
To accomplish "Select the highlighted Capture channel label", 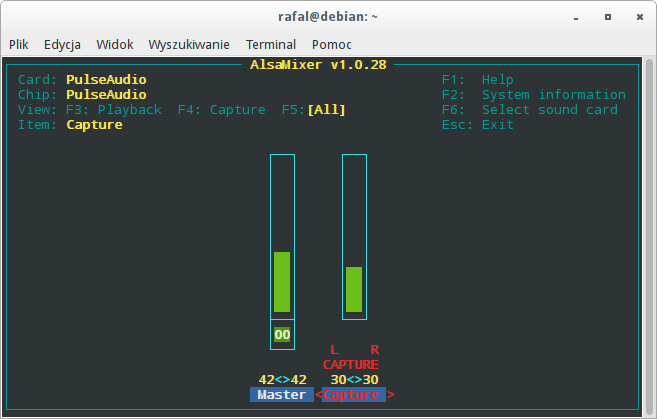I will coord(351,395).
